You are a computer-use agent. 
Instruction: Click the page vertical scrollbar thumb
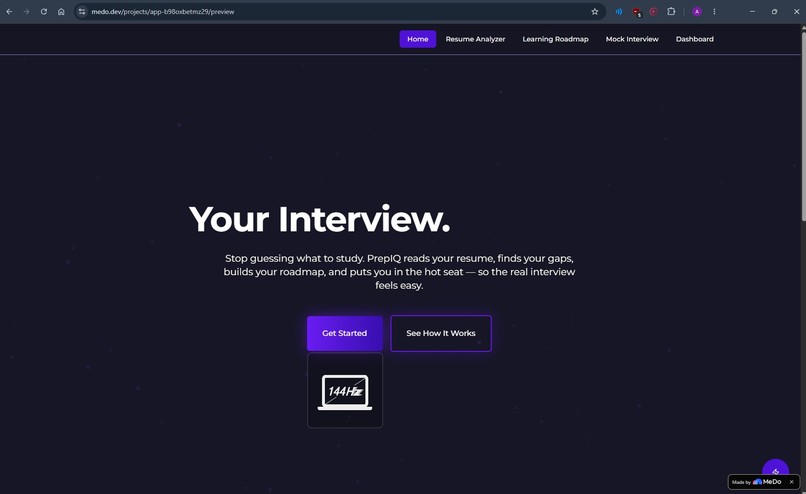pyautogui.click(x=803, y=126)
